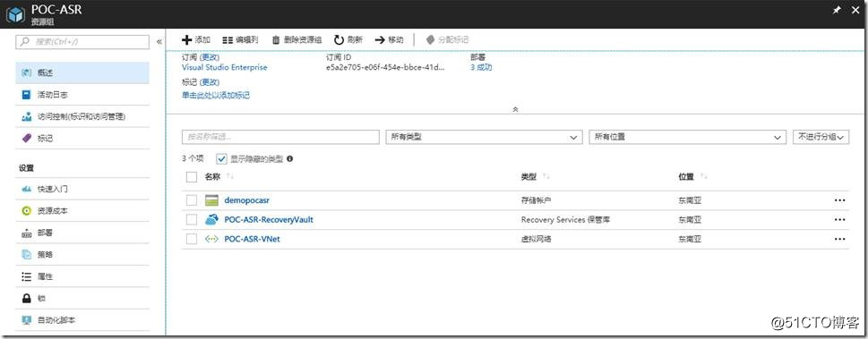Open 活动日志 (Activity log) in the sidebar
This screenshot has height=339, width=868.
coord(82,95)
